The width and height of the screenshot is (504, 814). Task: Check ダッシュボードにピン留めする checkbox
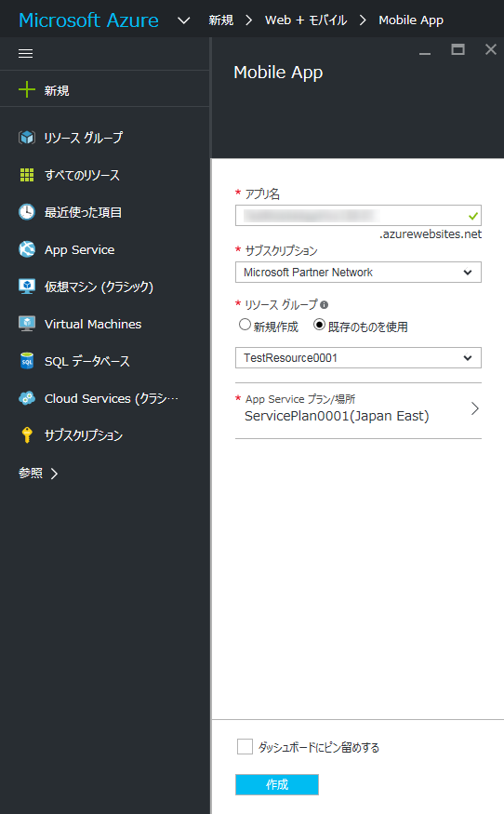[x=245, y=746]
